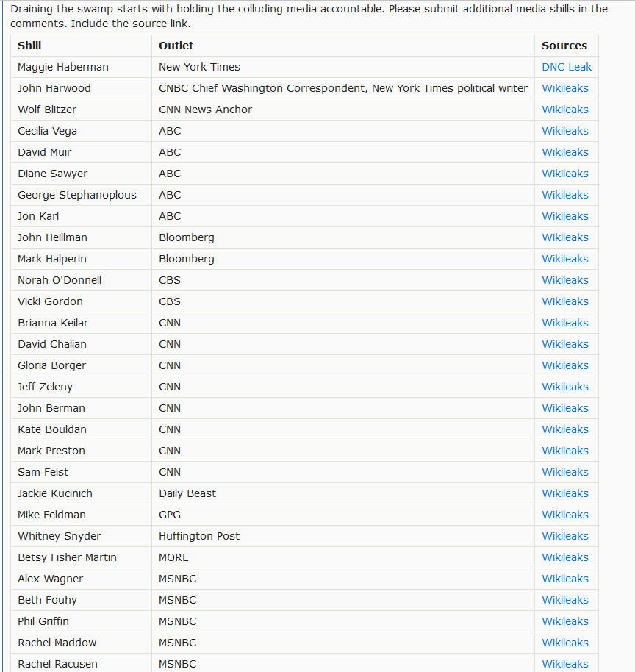The image size is (635, 672).
Task: Open Wikileaks link in Beth Fouhy row
Action: tap(564, 600)
